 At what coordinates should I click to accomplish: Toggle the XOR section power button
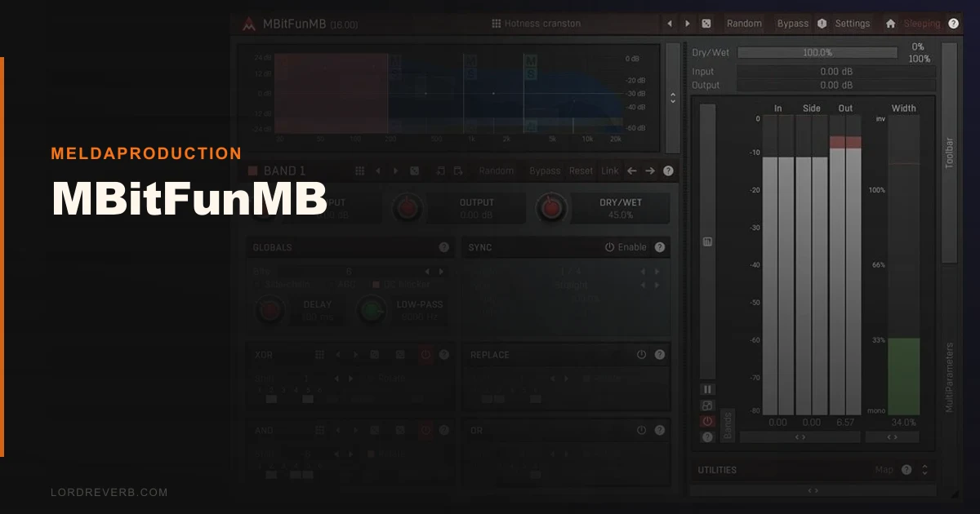coord(425,355)
